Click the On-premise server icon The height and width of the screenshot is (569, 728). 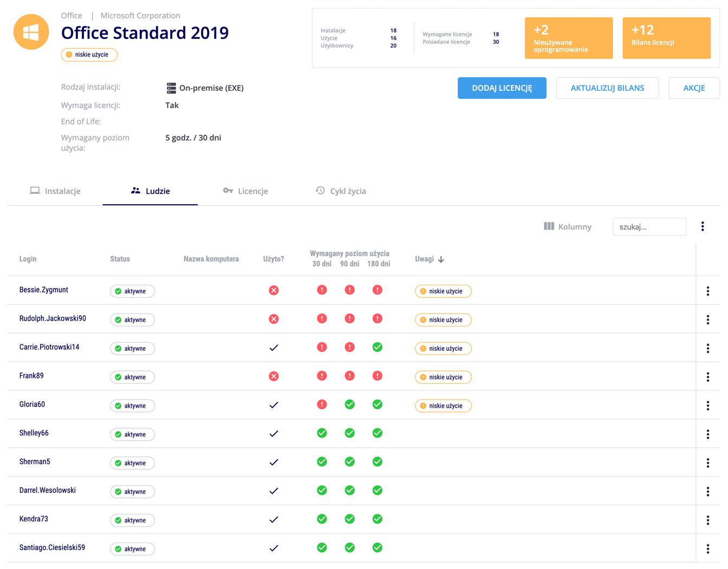[x=171, y=88]
